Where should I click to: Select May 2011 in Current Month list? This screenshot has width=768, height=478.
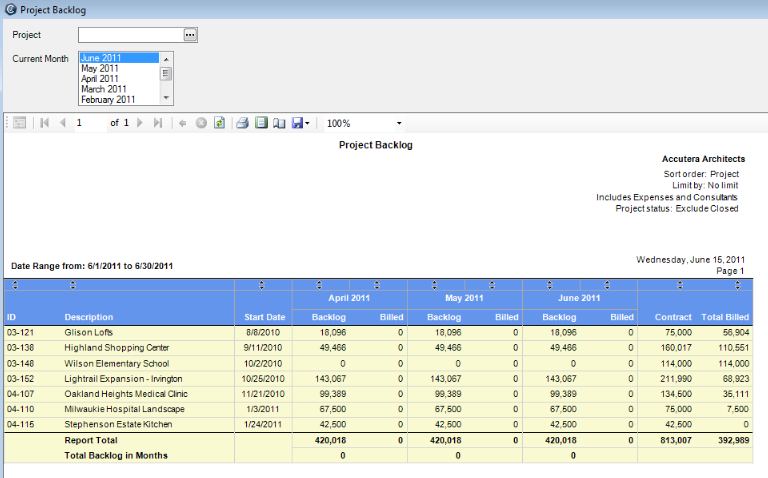[x=100, y=69]
